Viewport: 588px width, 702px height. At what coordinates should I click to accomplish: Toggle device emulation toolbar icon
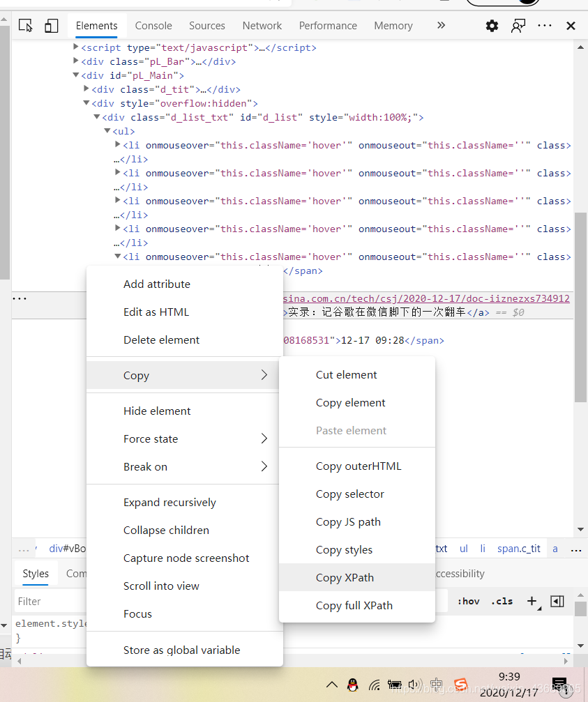pyautogui.click(x=52, y=26)
